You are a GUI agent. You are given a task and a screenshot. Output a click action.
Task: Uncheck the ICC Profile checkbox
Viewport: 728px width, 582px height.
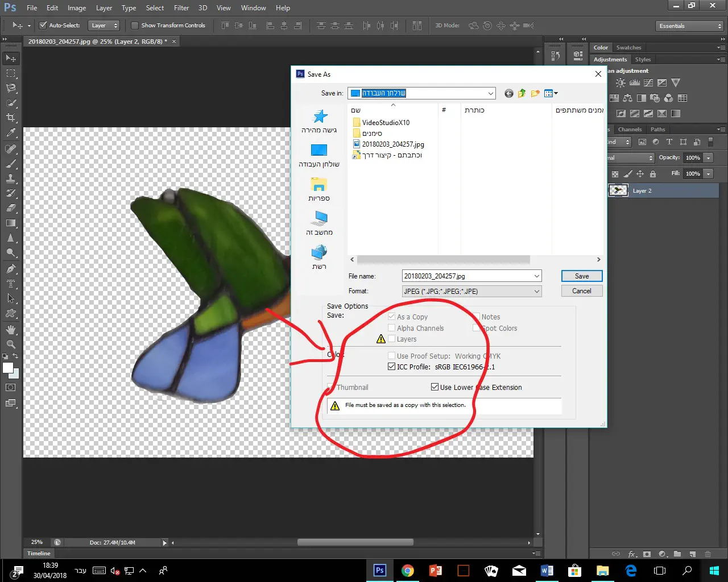click(391, 367)
